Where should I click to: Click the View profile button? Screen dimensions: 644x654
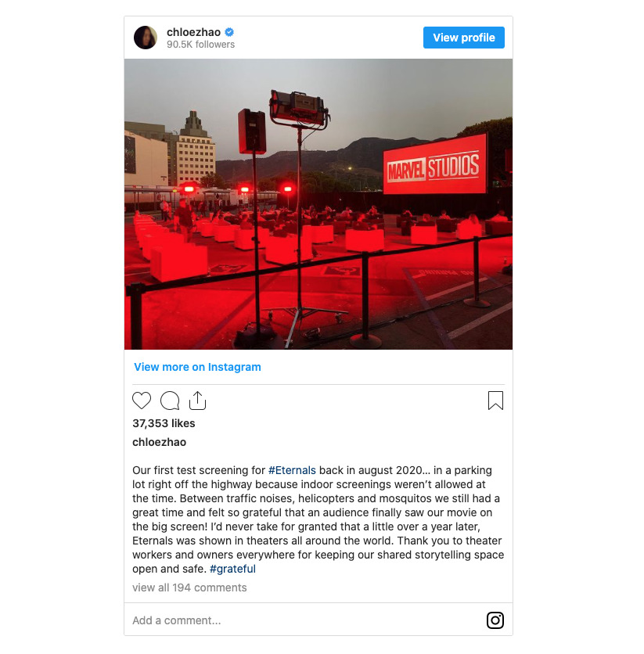464,38
